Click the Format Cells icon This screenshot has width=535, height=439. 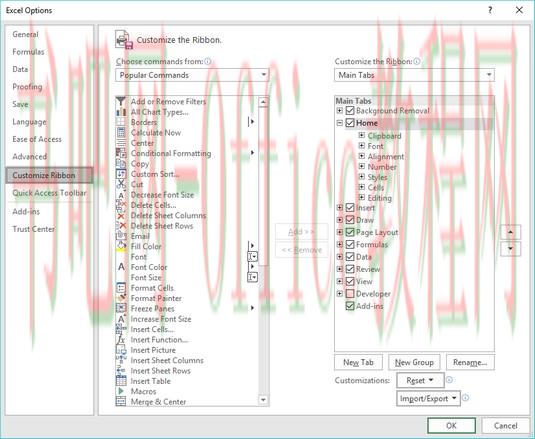click(121, 288)
